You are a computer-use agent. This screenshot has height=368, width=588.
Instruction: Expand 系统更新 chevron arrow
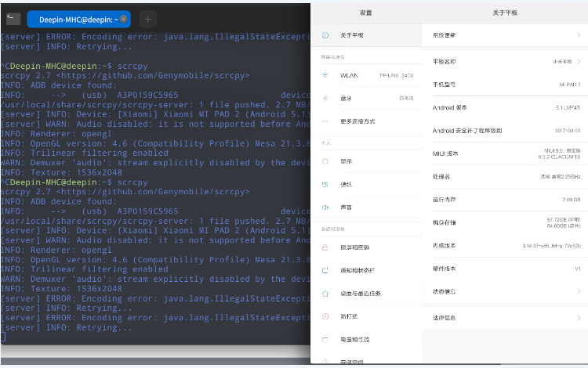[x=579, y=35]
